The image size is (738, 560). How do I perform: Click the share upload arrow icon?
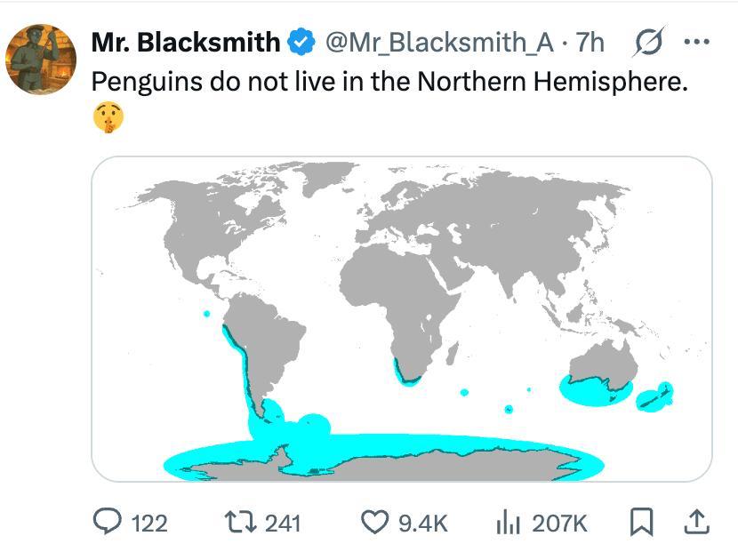(698, 523)
